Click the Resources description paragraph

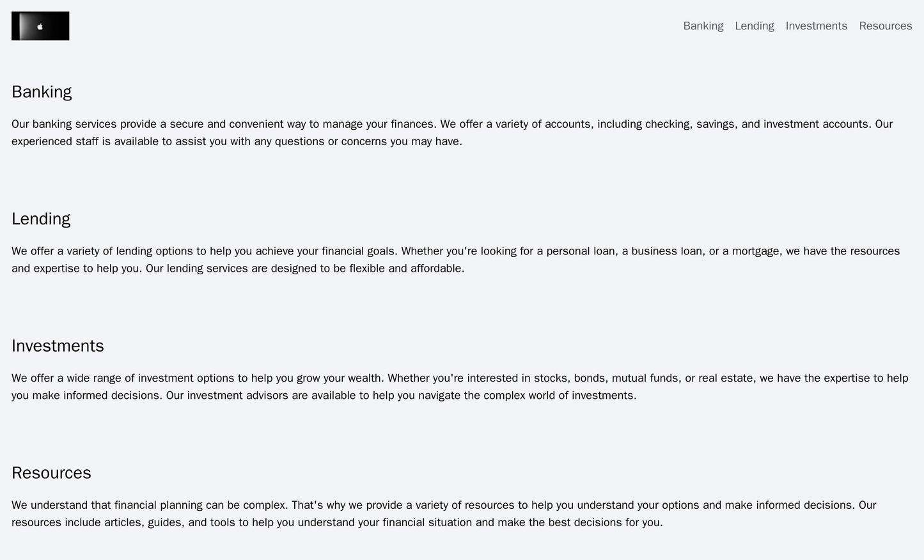[448, 514]
